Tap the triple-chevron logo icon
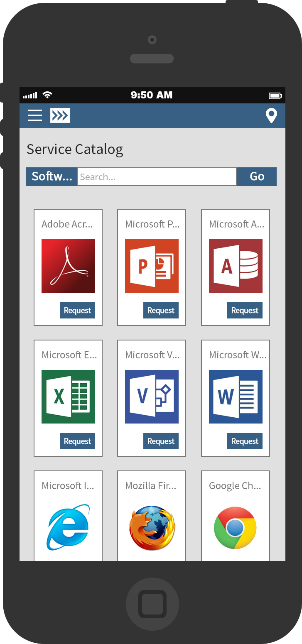This screenshot has width=302, height=644. pos(60,115)
